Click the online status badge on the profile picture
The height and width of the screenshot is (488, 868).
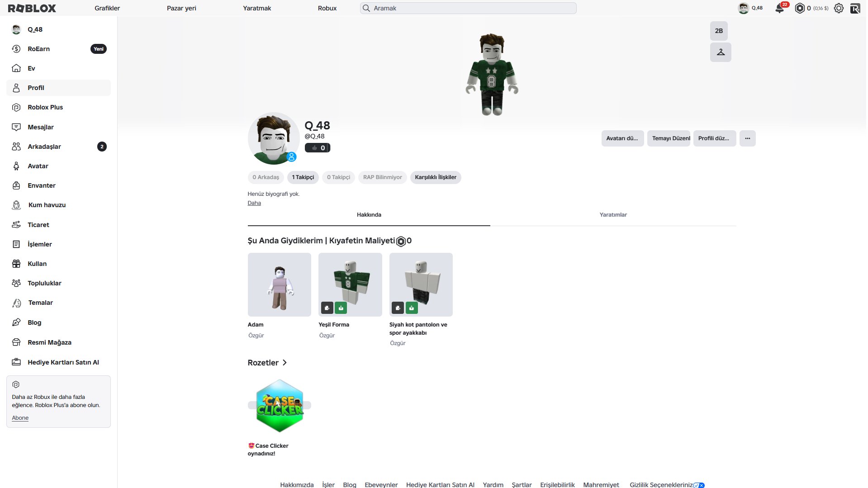click(292, 157)
